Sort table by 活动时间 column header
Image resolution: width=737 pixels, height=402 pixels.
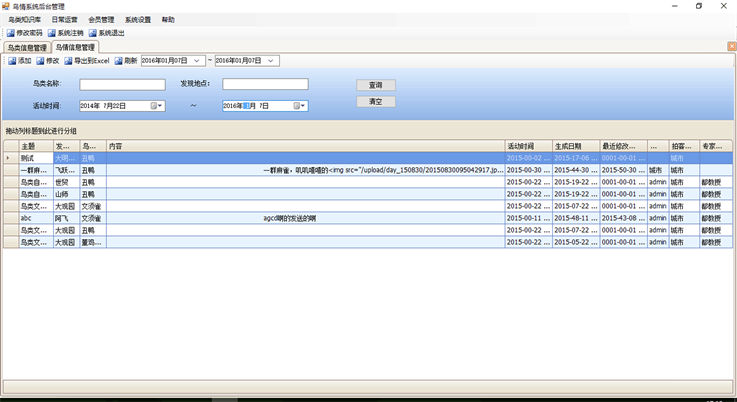coord(526,146)
